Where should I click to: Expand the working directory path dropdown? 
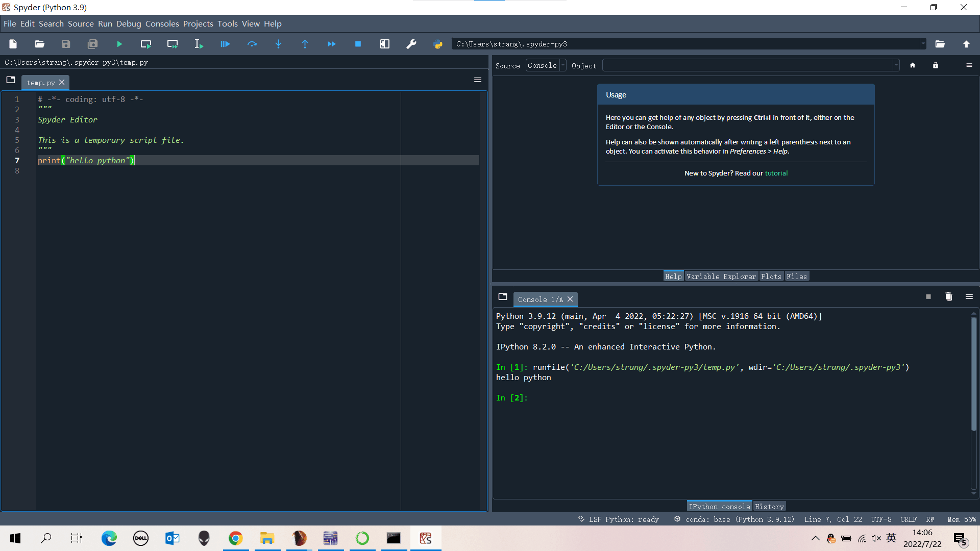click(923, 44)
